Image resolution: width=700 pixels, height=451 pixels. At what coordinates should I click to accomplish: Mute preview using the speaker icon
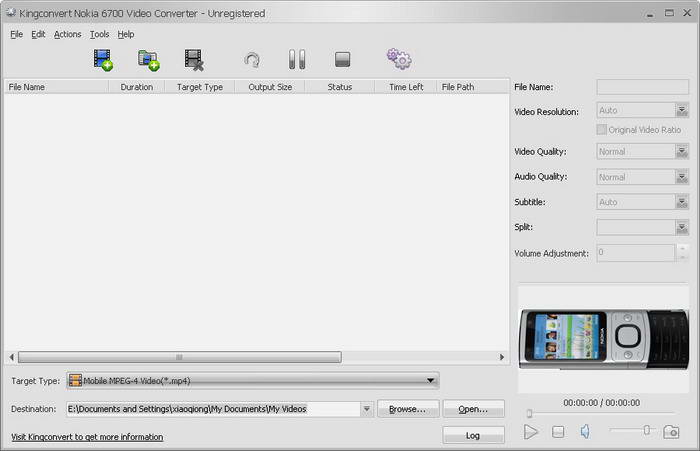pyautogui.click(x=585, y=431)
